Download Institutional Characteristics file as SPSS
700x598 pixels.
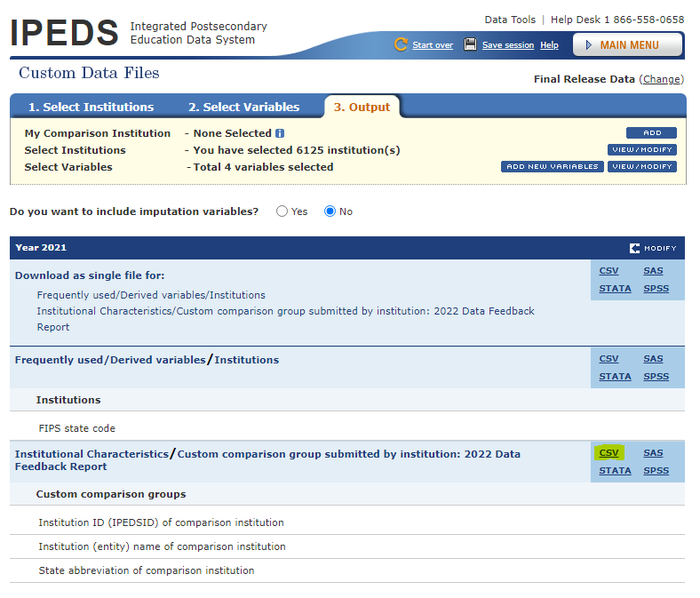pyautogui.click(x=656, y=471)
